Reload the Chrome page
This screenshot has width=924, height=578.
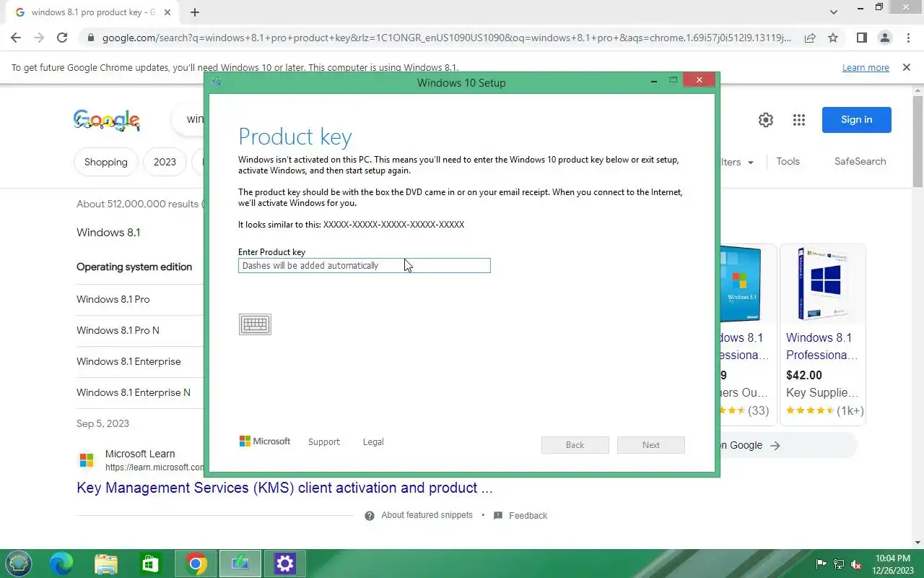(62, 38)
